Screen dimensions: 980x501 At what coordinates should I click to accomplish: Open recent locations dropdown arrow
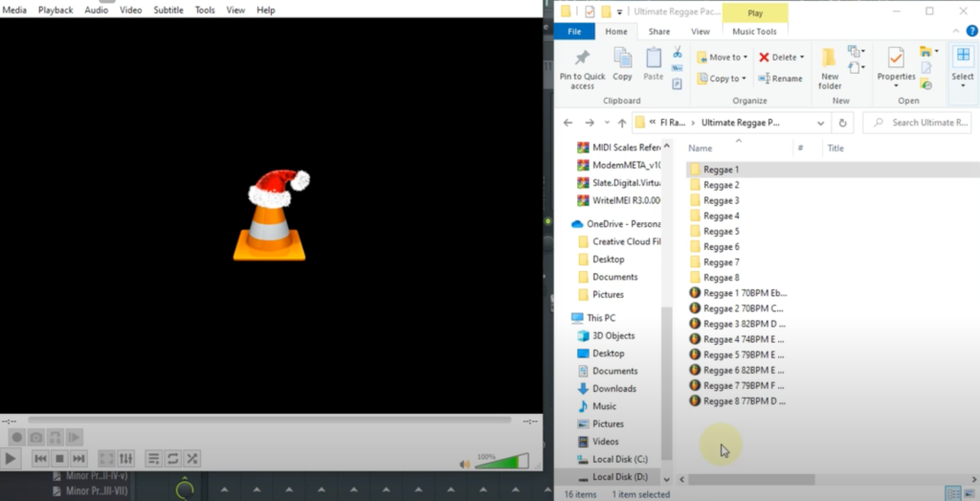coord(607,123)
